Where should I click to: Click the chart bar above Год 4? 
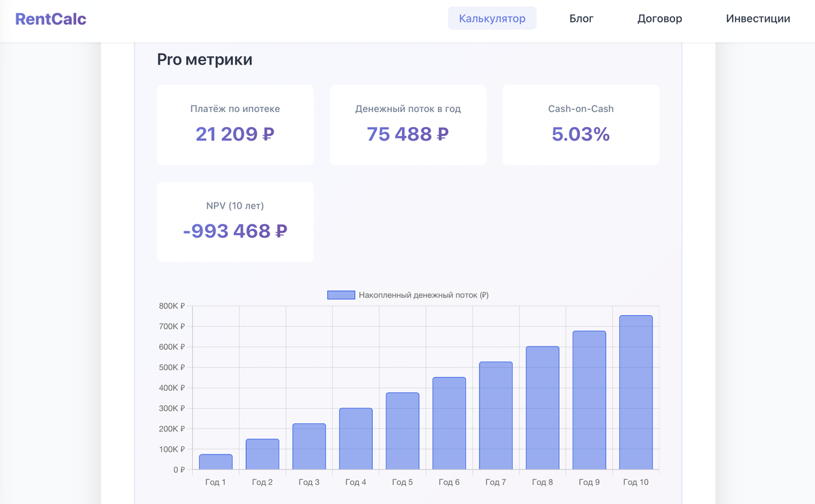click(356, 439)
